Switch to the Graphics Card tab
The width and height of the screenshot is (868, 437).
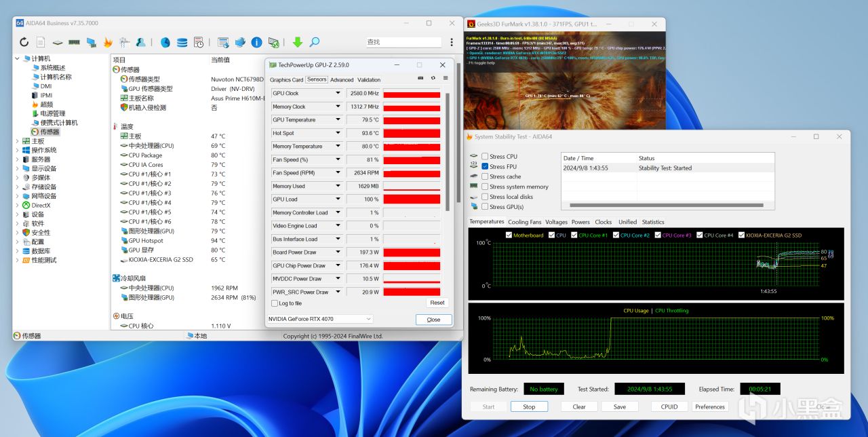coord(286,80)
